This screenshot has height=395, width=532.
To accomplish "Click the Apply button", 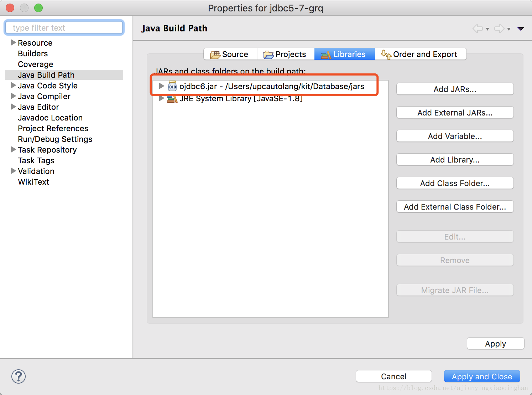I will tap(495, 344).
